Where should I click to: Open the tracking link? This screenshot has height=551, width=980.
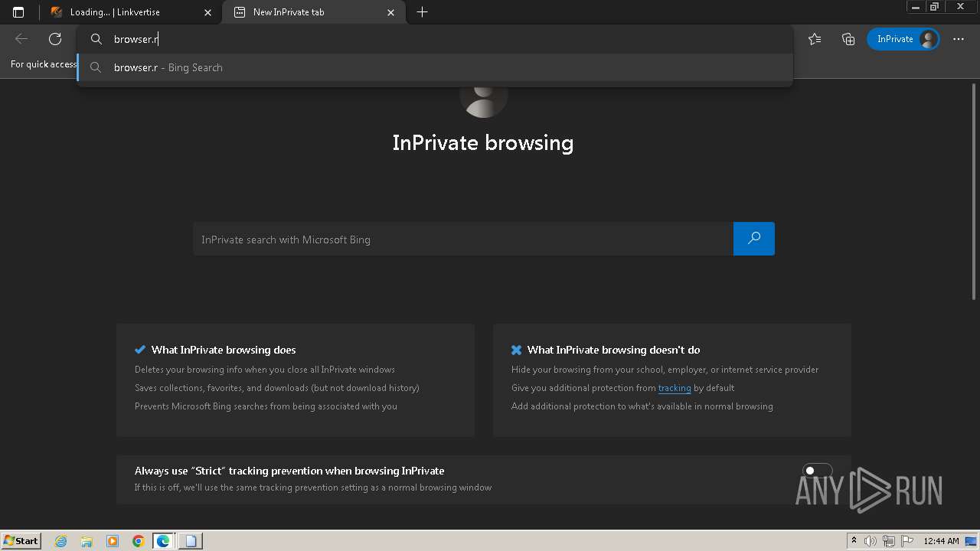click(x=675, y=388)
